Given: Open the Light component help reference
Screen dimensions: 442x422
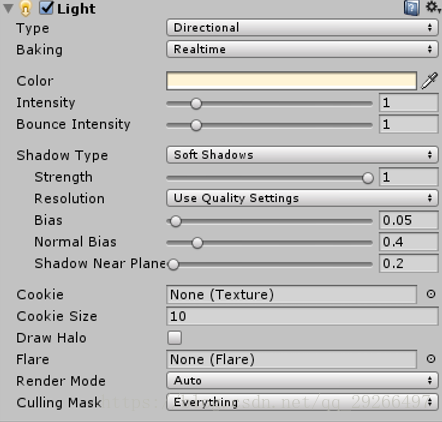Looking at the screenshot, I should [412, 8].
